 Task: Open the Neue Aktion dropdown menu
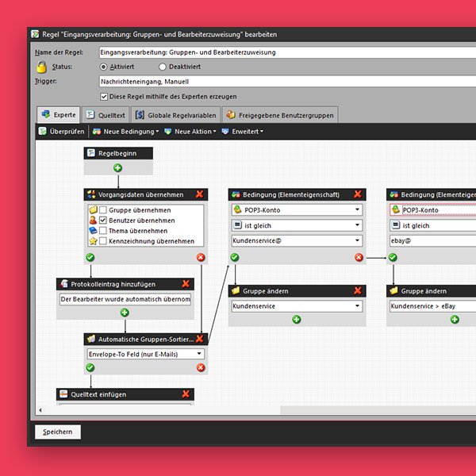click(x=190, y=132)
